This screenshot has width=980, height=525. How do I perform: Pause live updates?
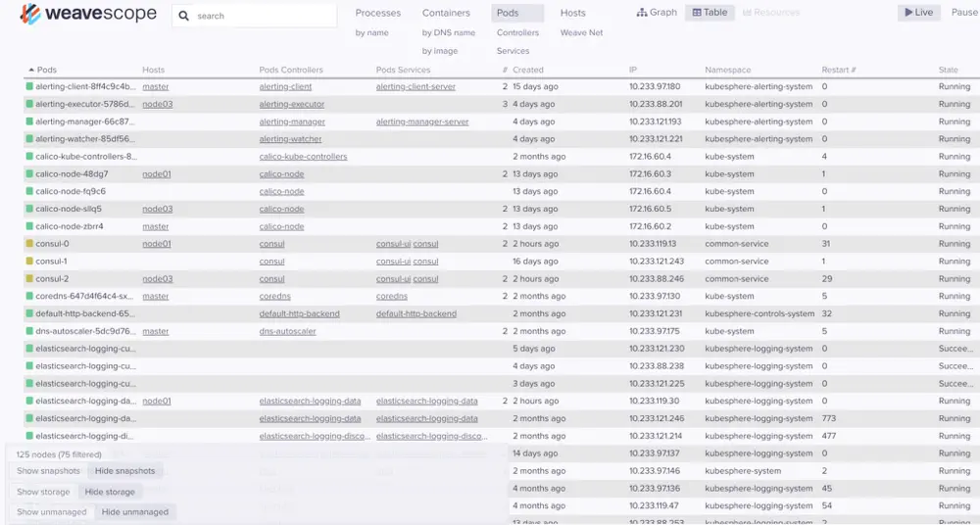pos(965,13)
